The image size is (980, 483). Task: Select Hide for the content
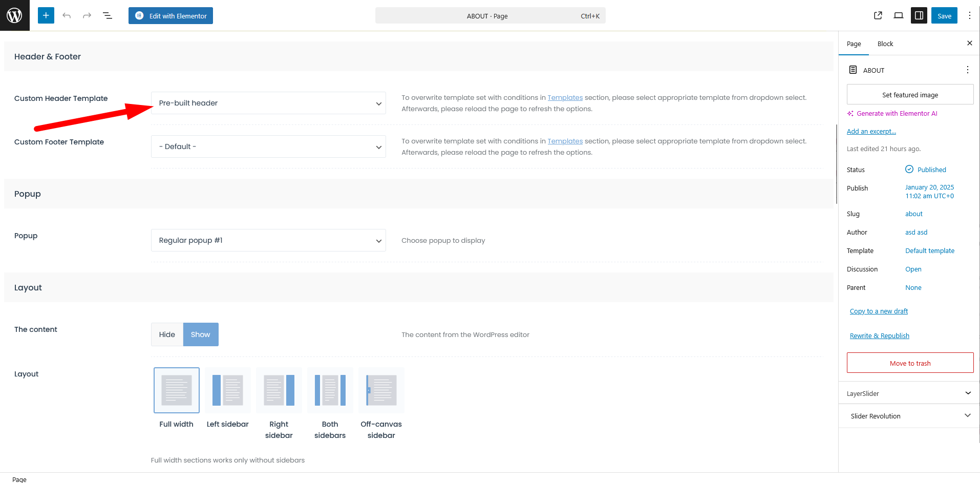coord(167,334)
